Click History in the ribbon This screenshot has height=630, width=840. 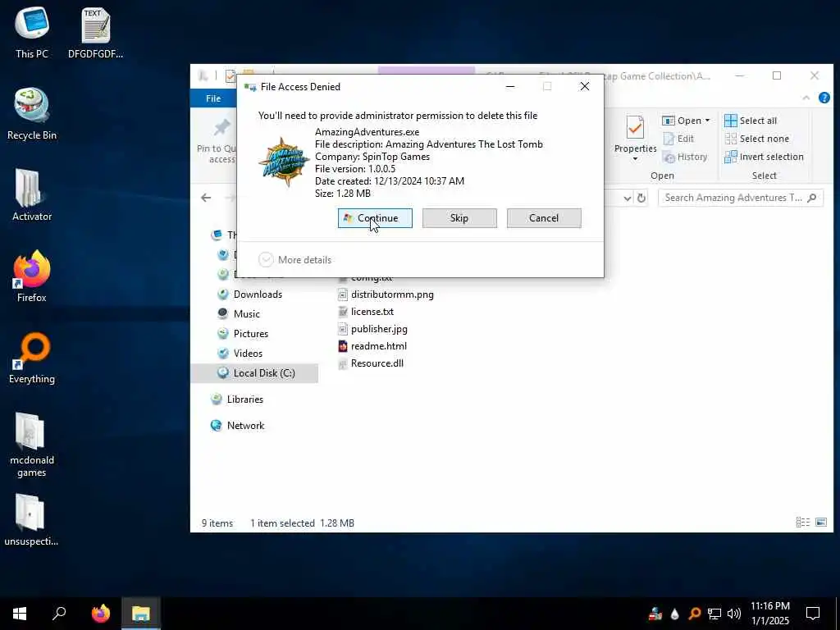point(685,157)
